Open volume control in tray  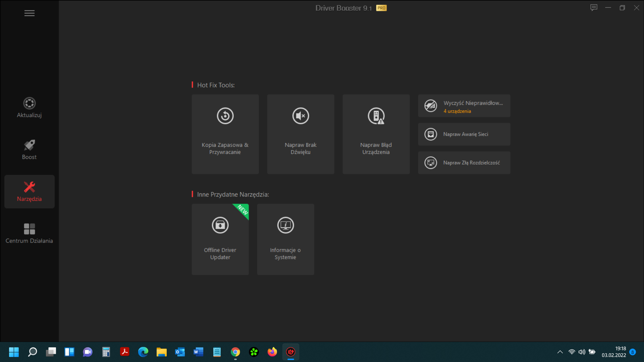pyautogui.click(x=582, y=352)
